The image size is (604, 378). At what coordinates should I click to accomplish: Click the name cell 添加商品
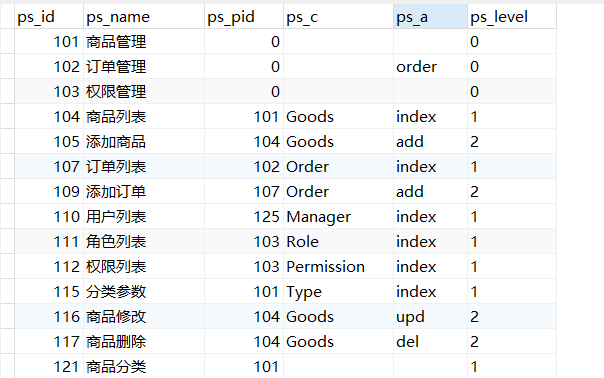tap(144, 142)
